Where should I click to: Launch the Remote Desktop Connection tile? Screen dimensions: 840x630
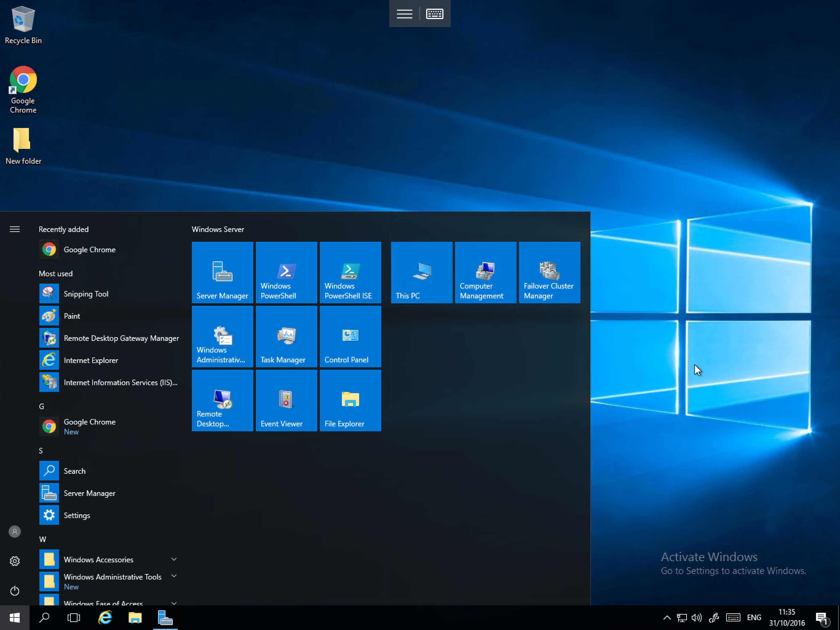[222, 401]
